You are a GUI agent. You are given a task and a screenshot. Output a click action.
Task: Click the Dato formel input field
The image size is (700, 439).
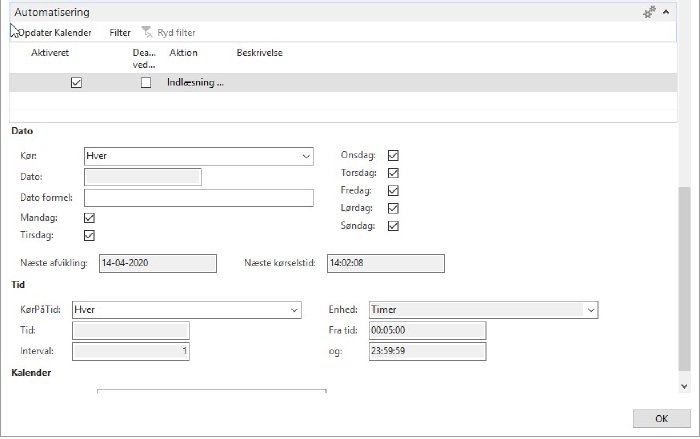coord(199,197)
